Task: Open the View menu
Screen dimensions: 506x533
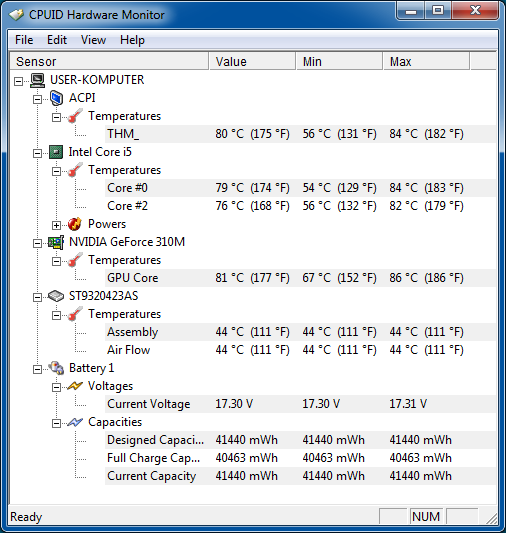Action: click(x=93, y=40)
